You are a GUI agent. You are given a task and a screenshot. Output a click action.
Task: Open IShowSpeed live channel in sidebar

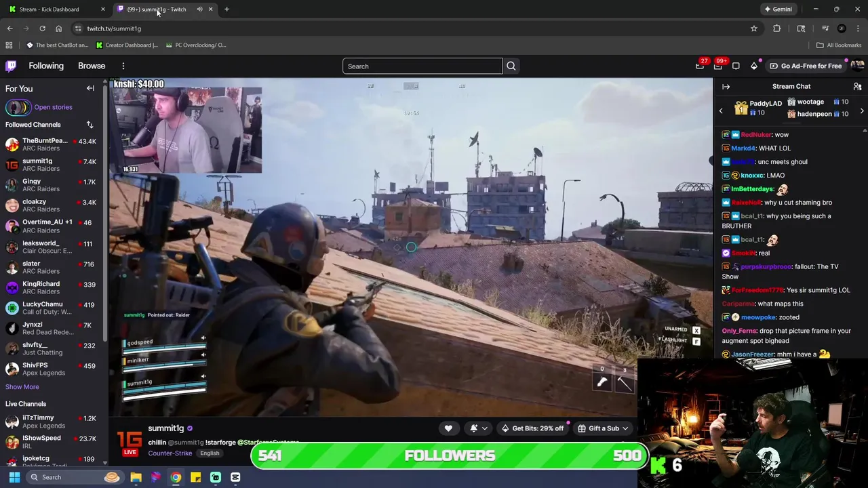click(51, 441)
